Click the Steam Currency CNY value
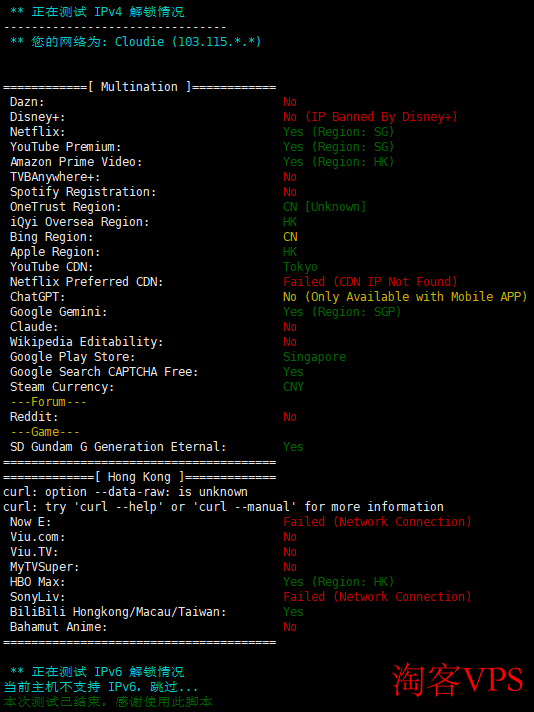534x712 pixels. (293, 387)
